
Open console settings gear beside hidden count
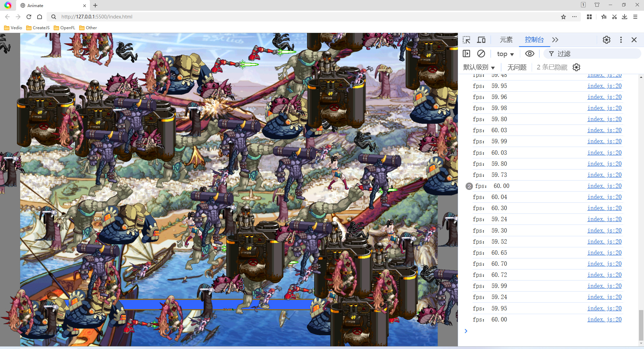(x=576, y=67)
